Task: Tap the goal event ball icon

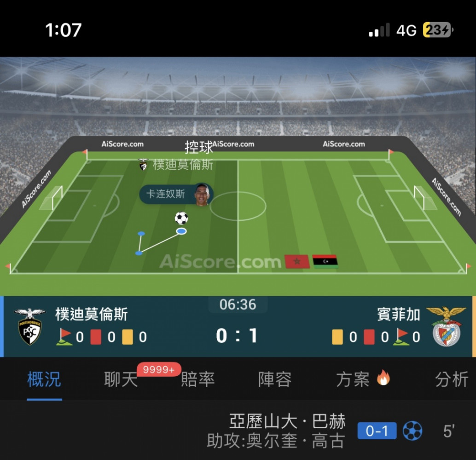Action: click(x=412, y=431)
